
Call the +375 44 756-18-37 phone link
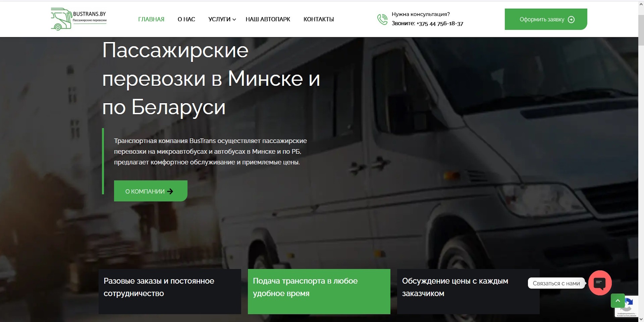440,23
